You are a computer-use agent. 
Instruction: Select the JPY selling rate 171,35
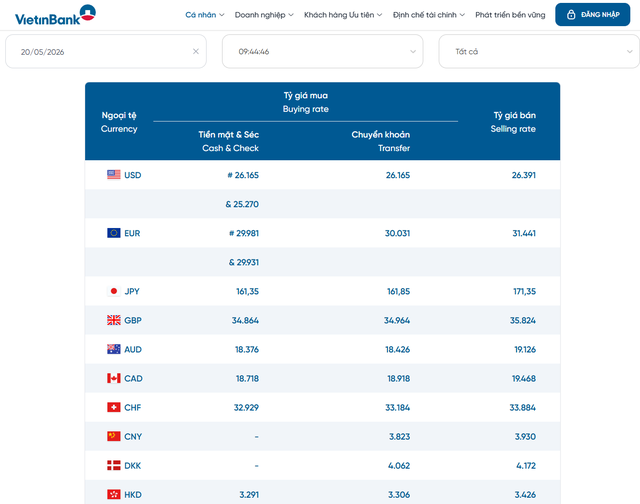tap(524, 291)
